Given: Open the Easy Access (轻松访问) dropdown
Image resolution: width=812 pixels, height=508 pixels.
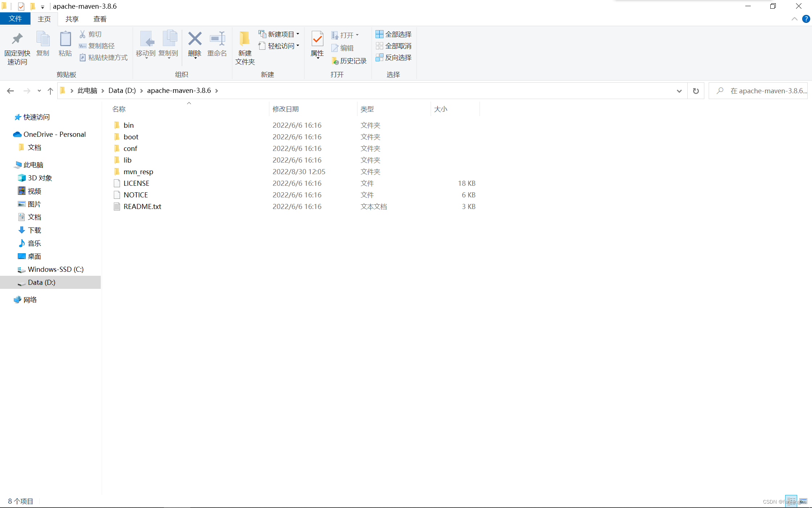Looking at the screenshot, I should tap(279, 46).
